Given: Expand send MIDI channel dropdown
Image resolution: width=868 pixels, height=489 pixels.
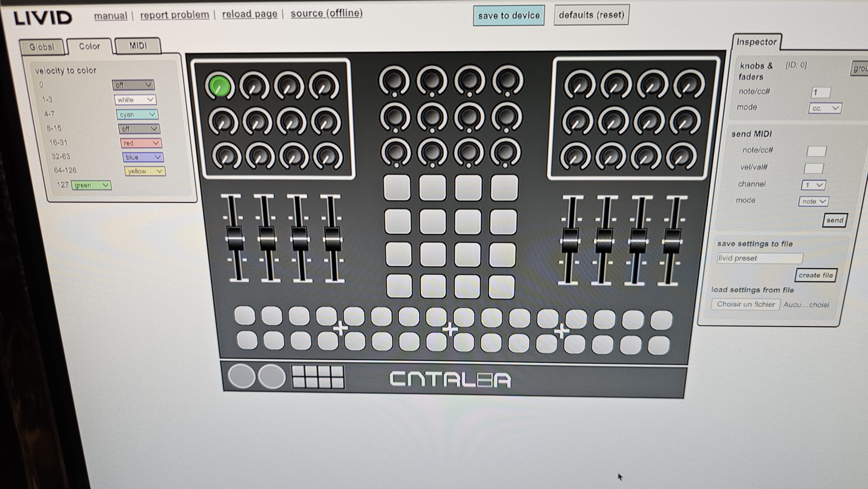Looking at the screenshot, I should click(x=813, y=185).
